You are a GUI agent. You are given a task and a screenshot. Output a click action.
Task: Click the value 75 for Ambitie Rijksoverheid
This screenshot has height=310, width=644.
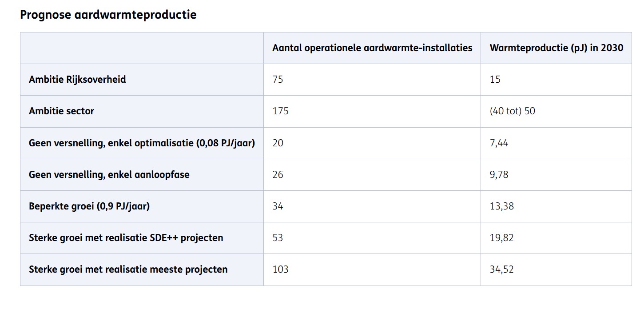278,80
